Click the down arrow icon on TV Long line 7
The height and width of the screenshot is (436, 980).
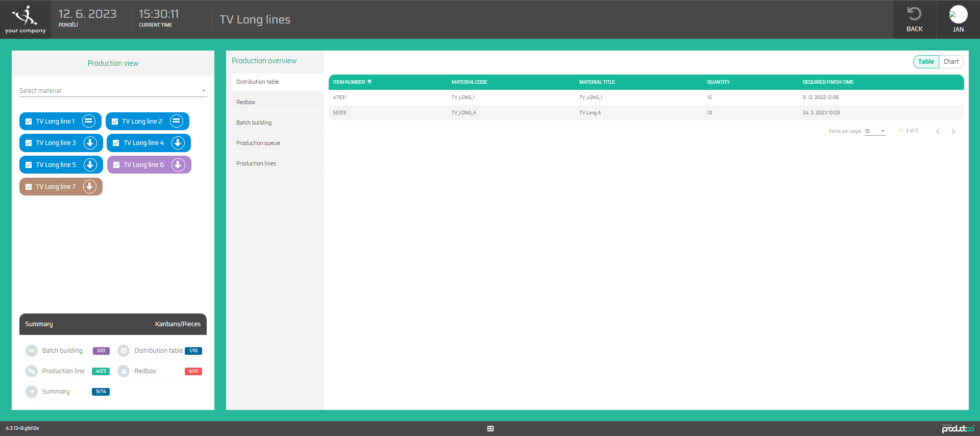pos(90,187)
